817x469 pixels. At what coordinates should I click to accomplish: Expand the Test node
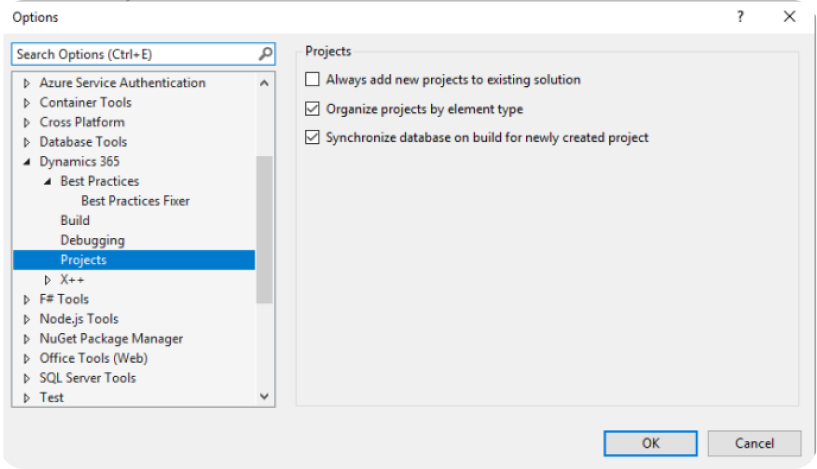click(x=27, y=398)
